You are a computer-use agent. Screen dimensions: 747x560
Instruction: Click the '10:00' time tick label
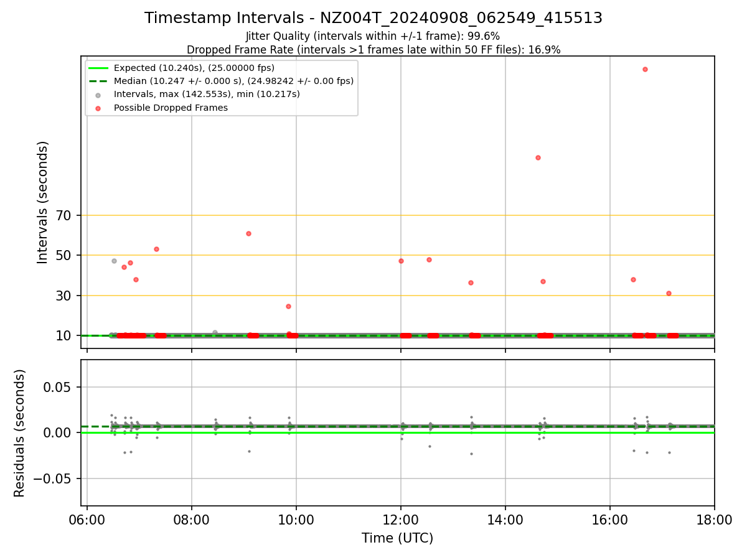[x=296, y=519]
